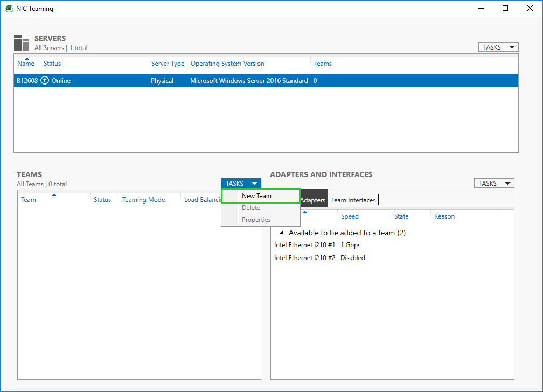Open the Adapters and Interfaces TASKS dropdown
The image size is (543, 392).
493,184
